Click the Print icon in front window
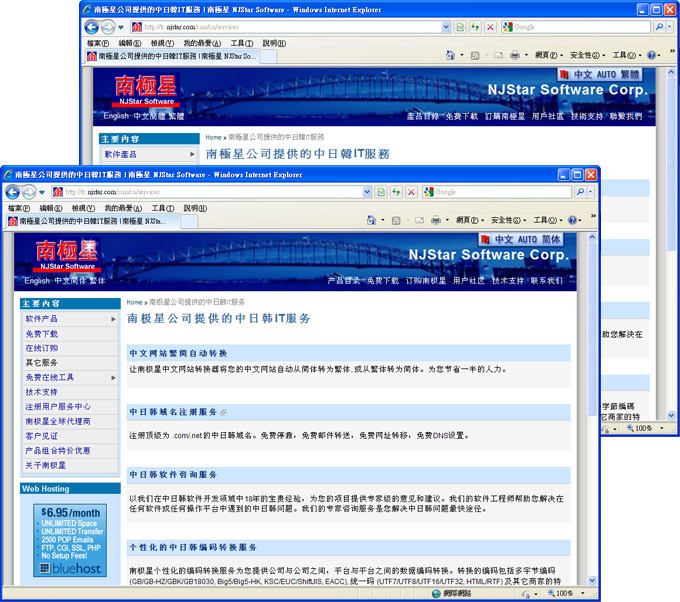The image size is (680, 602). [436, 220]
